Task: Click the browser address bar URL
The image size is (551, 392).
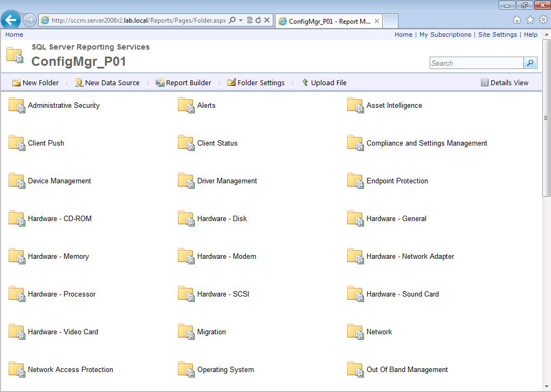Action: 139,20
